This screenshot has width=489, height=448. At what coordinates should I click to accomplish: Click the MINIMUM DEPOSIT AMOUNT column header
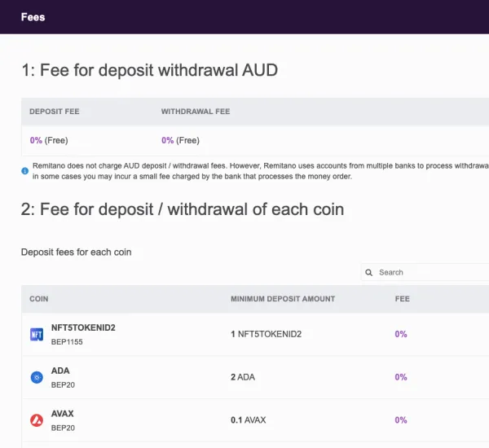coord(283,299)
